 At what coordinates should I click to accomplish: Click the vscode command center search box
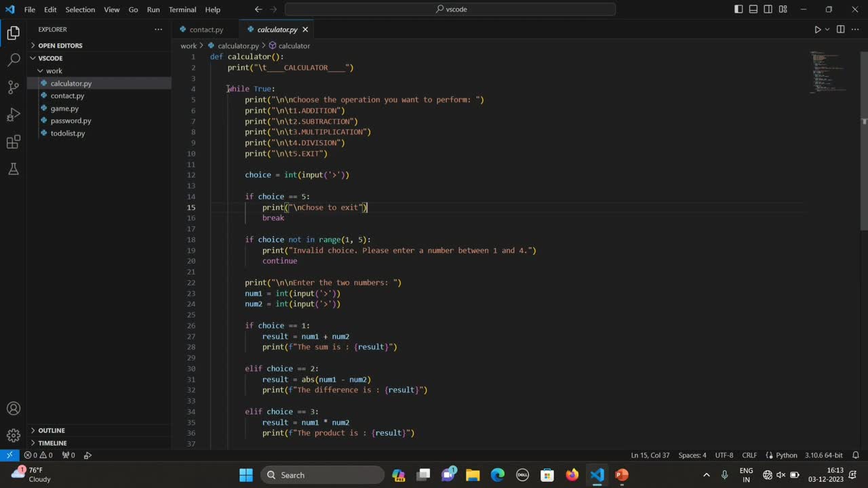tap(450, 9)
